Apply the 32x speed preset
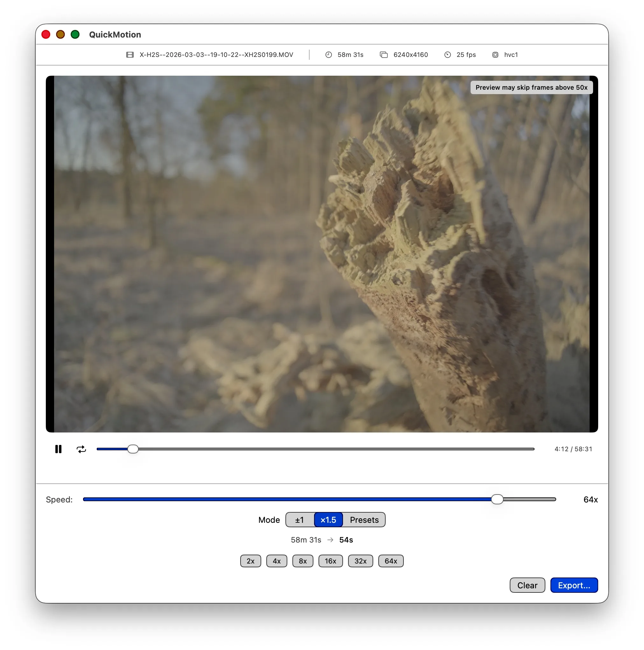 360,561
